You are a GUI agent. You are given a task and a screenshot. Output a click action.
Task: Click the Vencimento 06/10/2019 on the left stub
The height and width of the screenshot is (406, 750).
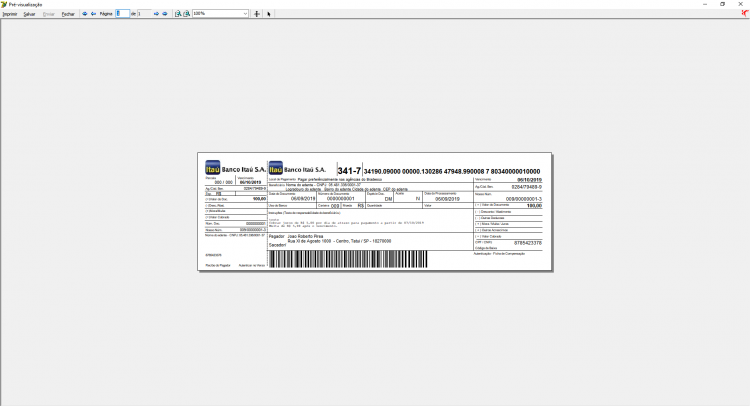coord(250,182)
